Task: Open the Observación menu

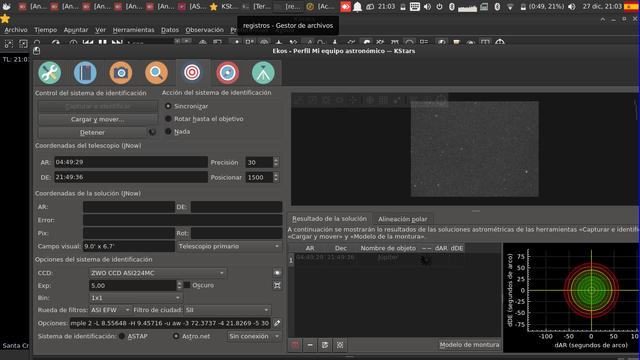Action: point(204,30)
